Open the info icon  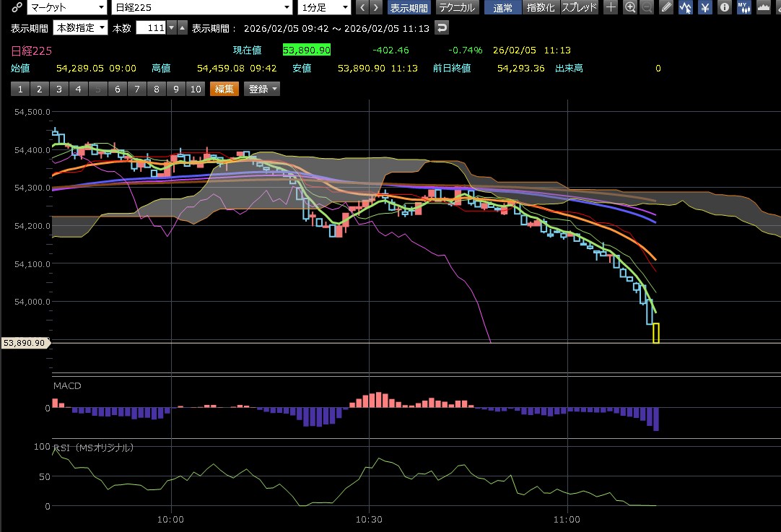click(724, 8)
